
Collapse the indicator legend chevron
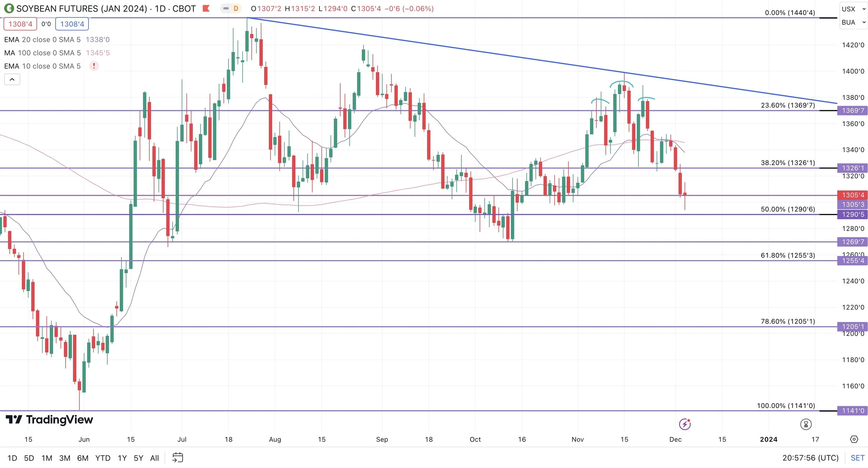click(12, 79)
